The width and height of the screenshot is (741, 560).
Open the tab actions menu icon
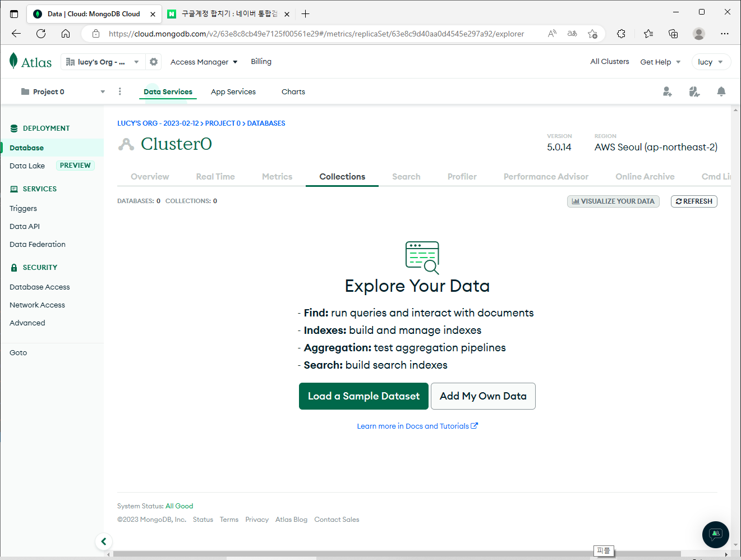click(x=14, y=14)
